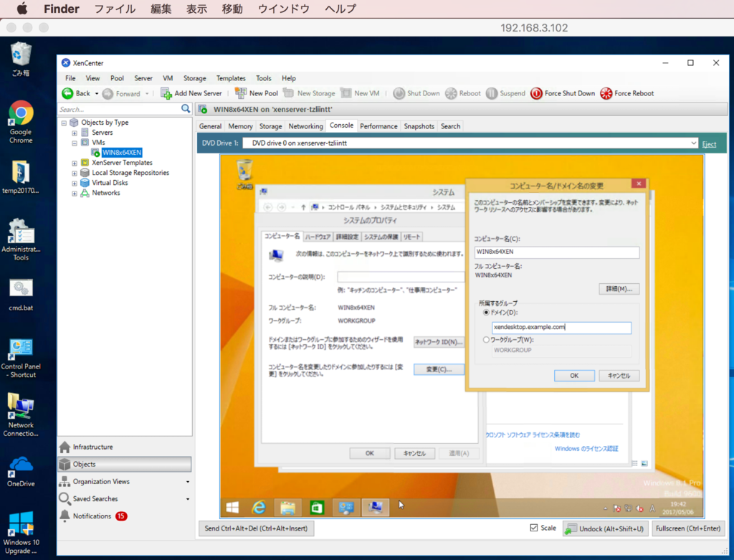
Task: Click the Suspend toolbar icon
Action: (x=492, y=93)
